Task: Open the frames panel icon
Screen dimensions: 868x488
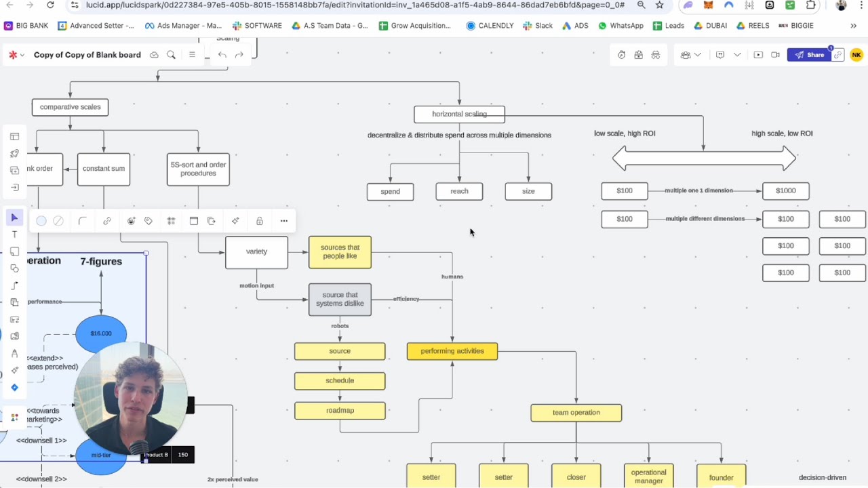Action: pos(14,171)
